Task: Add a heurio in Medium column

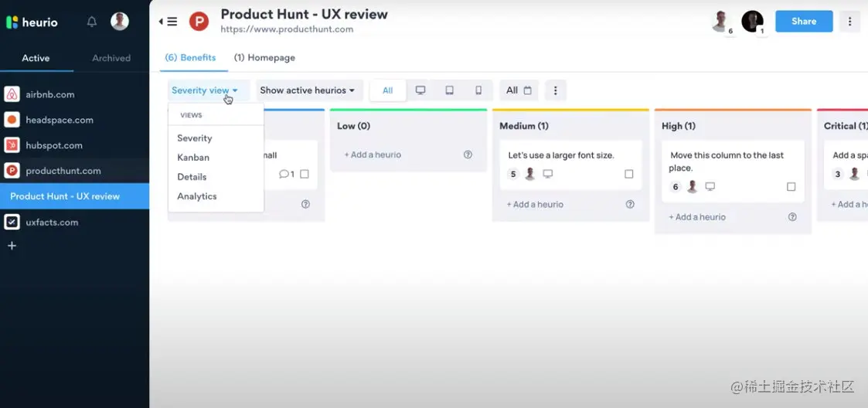Action: [x=535, y=204]
